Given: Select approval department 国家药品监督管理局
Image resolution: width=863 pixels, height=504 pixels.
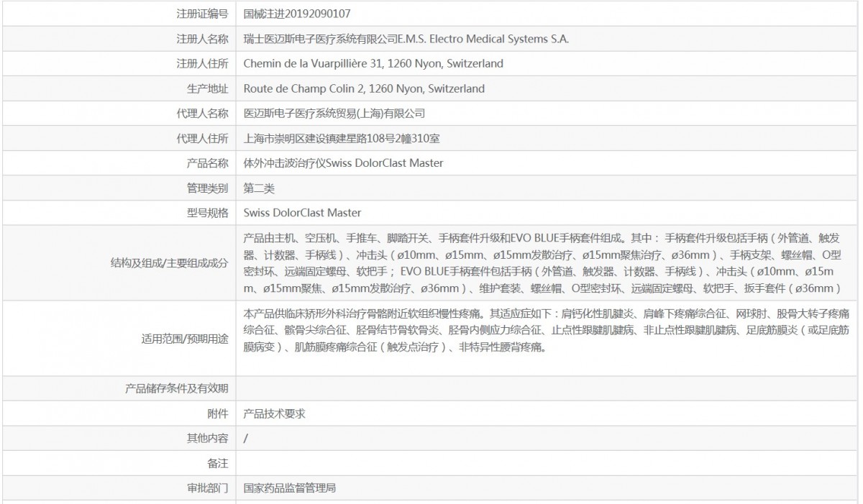Looking at the screenshot, I should [x=290, y=488].
